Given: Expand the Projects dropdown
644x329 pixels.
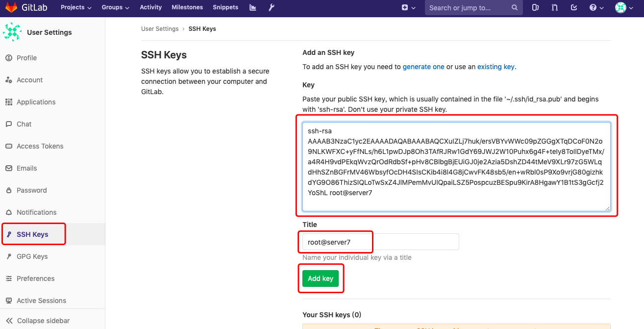Looking at the screenshot, I should coord(76,7).
